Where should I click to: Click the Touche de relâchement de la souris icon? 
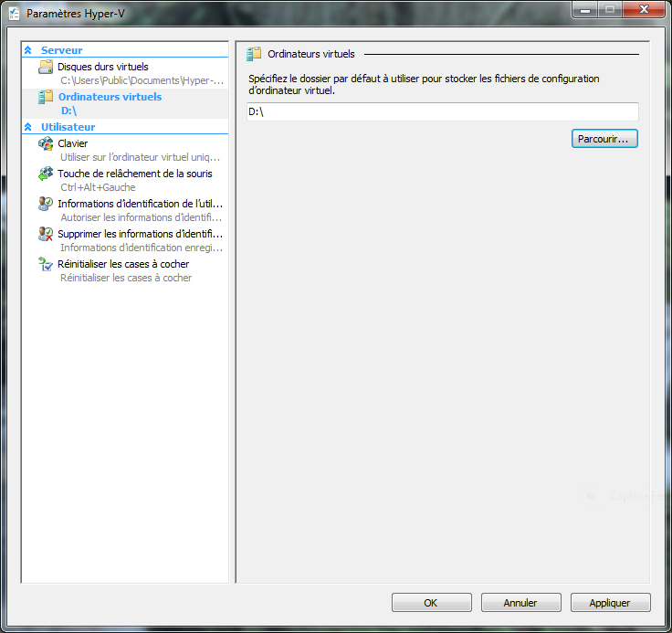tap(46, 174)
